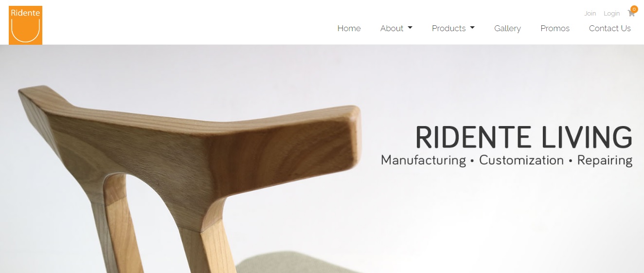Go to the Home page
This screenshot has width=644, height=273.
[349, 28]
